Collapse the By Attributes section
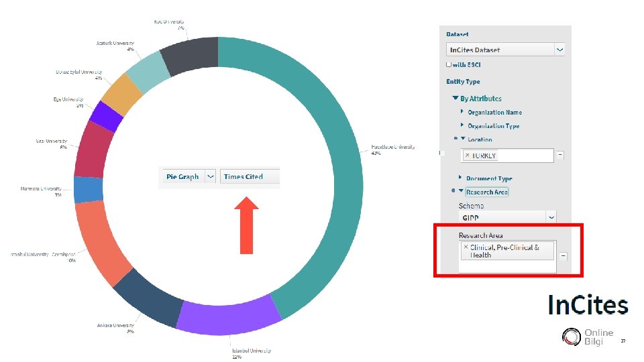 [x=455, y=98]
